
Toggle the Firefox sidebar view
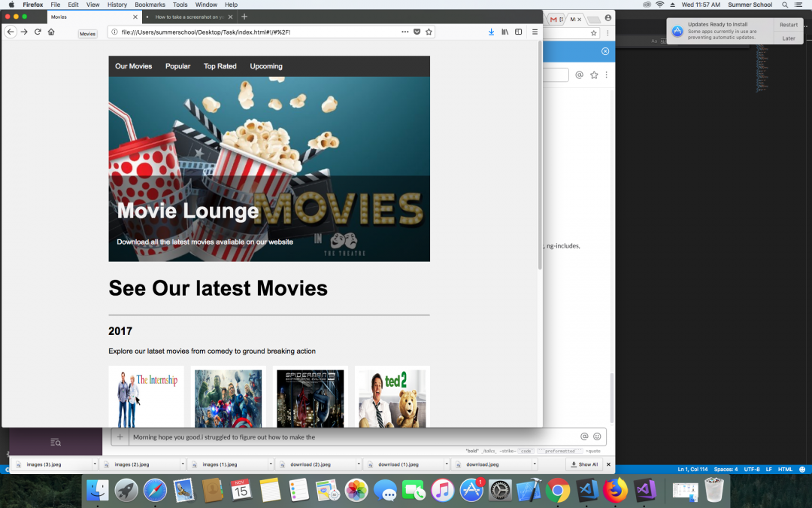(518, 32)
